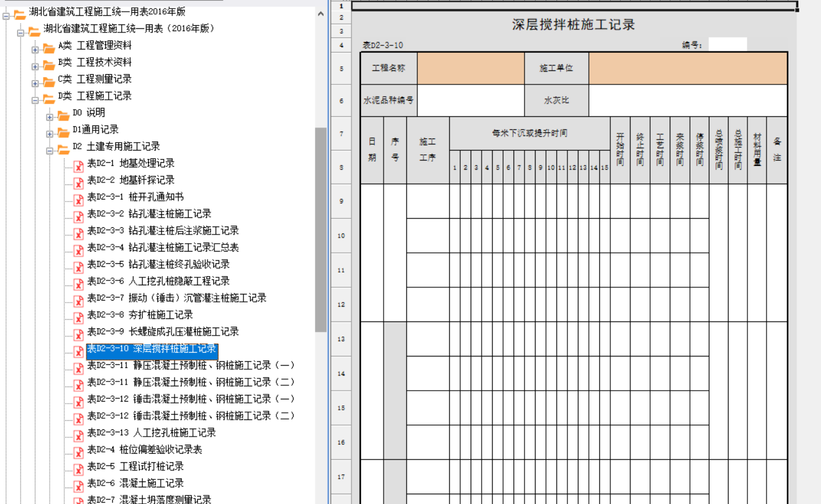Select 表D2-3-13 人工挖孔桩施工记录
821x504 pixels.
coord(151,432)
